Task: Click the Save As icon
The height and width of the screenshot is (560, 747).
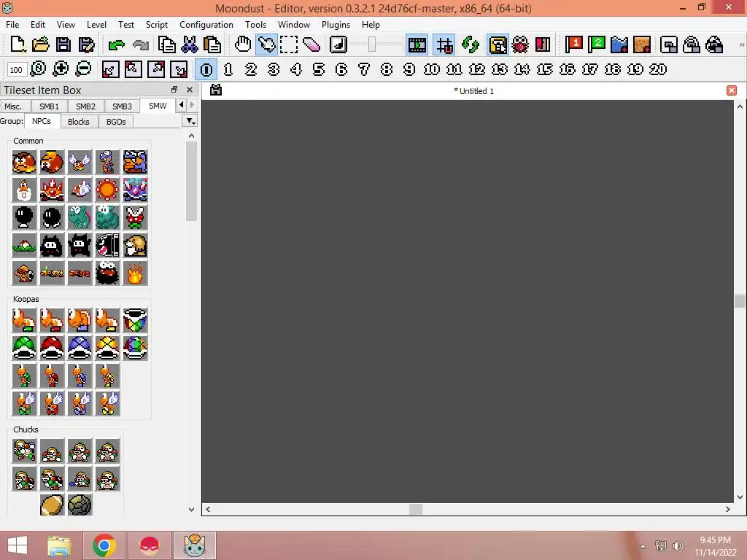Action: pos(86,44)
